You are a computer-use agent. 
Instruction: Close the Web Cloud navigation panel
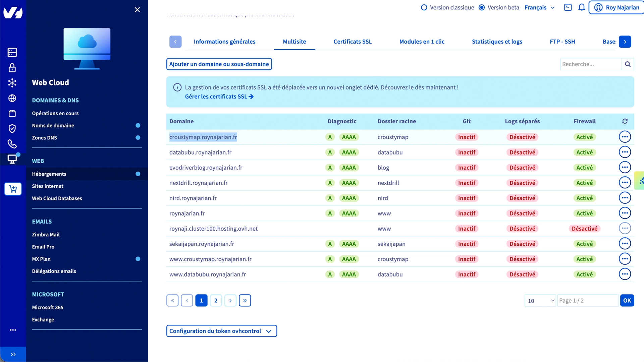(x=137, y=10)
